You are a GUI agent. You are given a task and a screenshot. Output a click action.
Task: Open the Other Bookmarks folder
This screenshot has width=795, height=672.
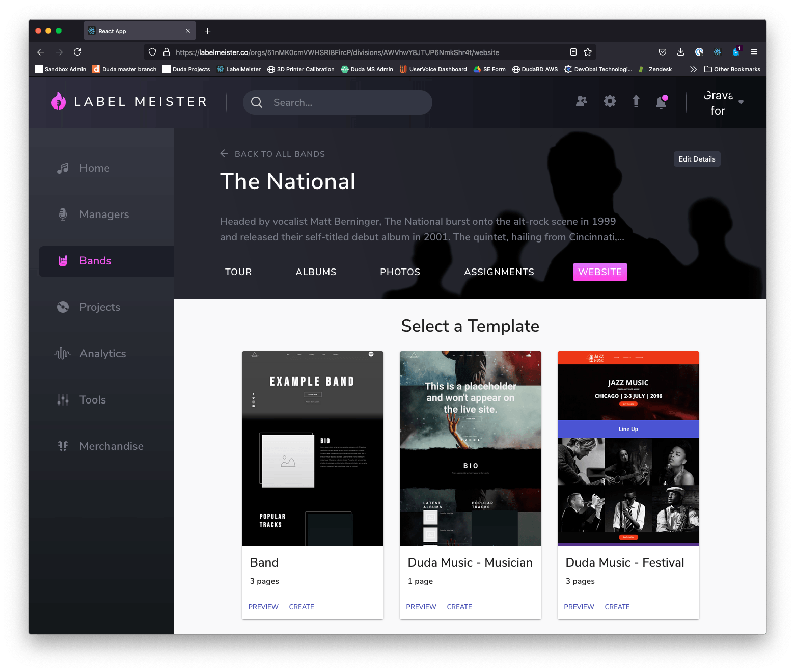tap(732, 69)
